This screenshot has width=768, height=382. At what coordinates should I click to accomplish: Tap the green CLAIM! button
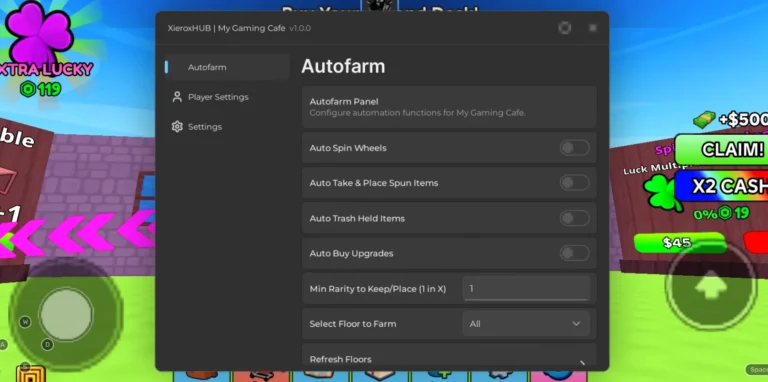(722, 149)
